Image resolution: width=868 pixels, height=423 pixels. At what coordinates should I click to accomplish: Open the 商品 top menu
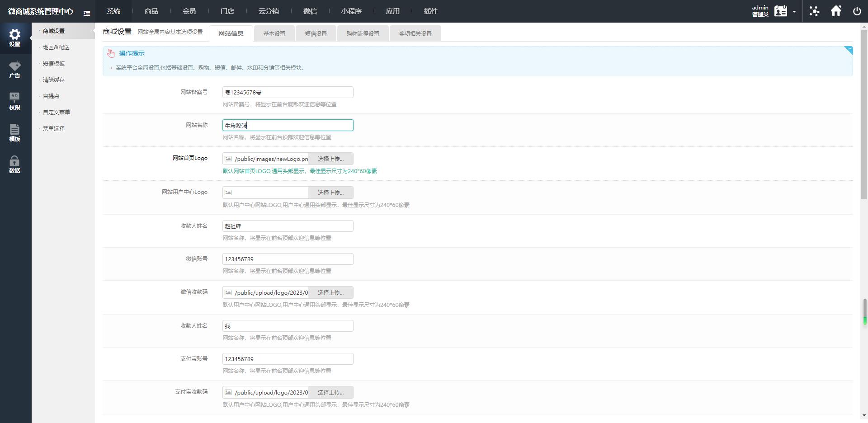[151, 11]
